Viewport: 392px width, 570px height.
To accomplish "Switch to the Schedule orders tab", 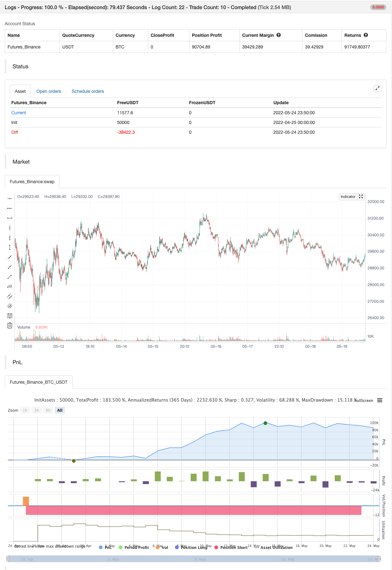I will coord(88,91).
